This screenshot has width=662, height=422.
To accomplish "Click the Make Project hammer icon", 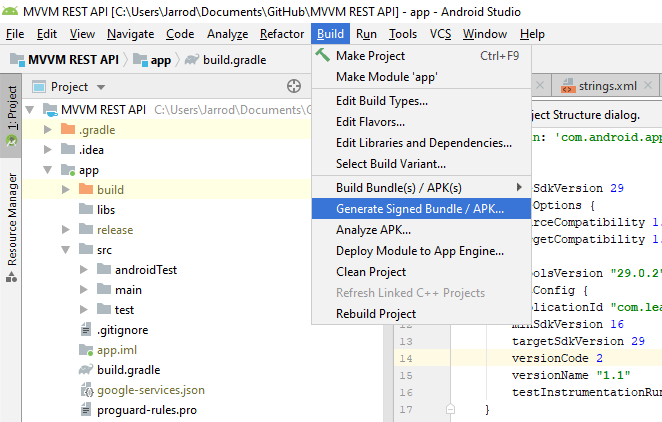I will coord(323,55).
